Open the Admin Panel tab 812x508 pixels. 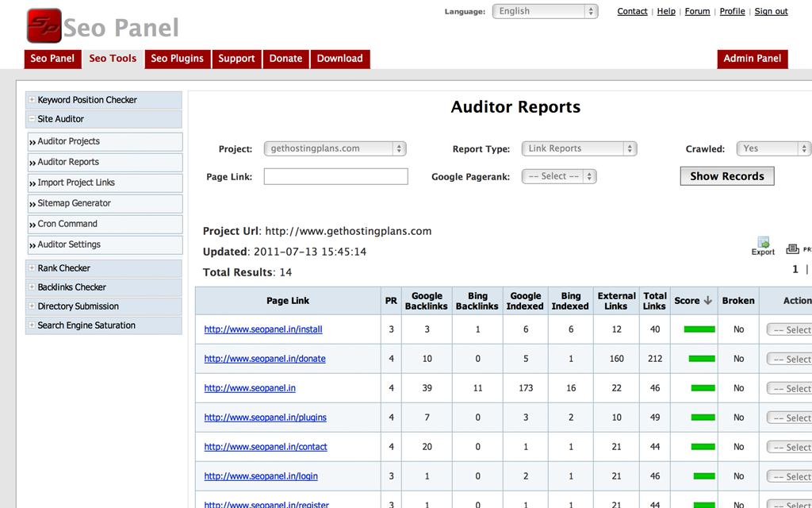[752, 59]
